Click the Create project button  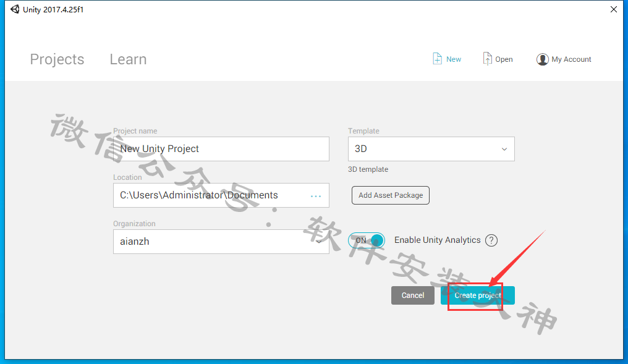pyautogui.click(x=478, y=295)
